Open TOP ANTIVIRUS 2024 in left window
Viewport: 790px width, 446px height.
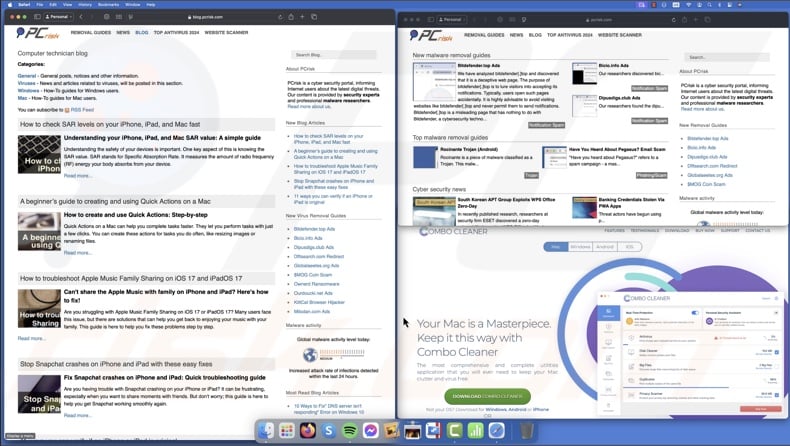176,32
